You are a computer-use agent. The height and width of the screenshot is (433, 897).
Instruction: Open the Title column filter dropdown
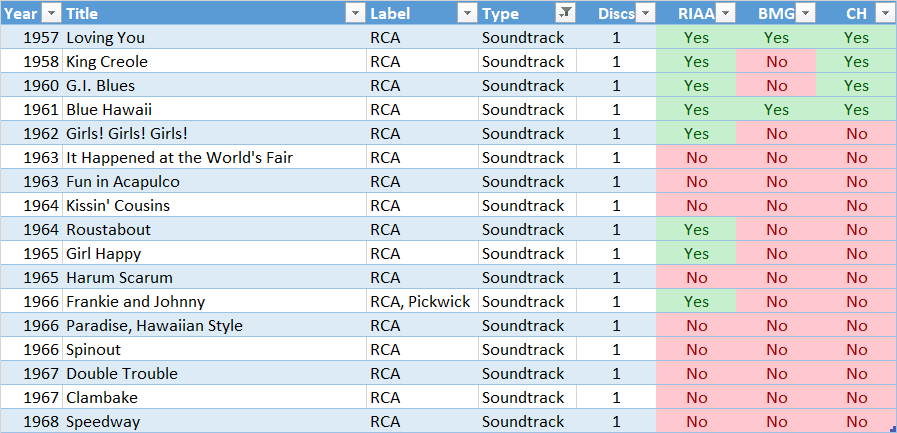click(x=356, y=13)
